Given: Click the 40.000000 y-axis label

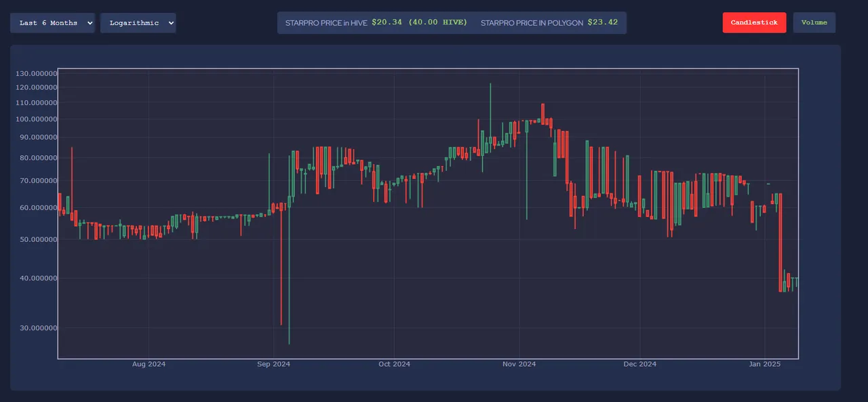Looking at the screenshot, I should pos(37,279).
